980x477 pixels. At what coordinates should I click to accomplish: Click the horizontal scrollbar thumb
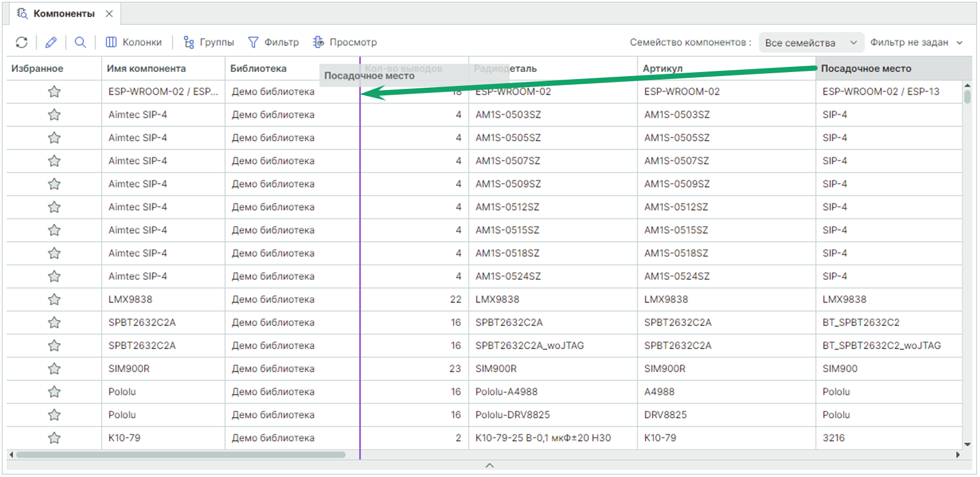(x=180, y=455)
